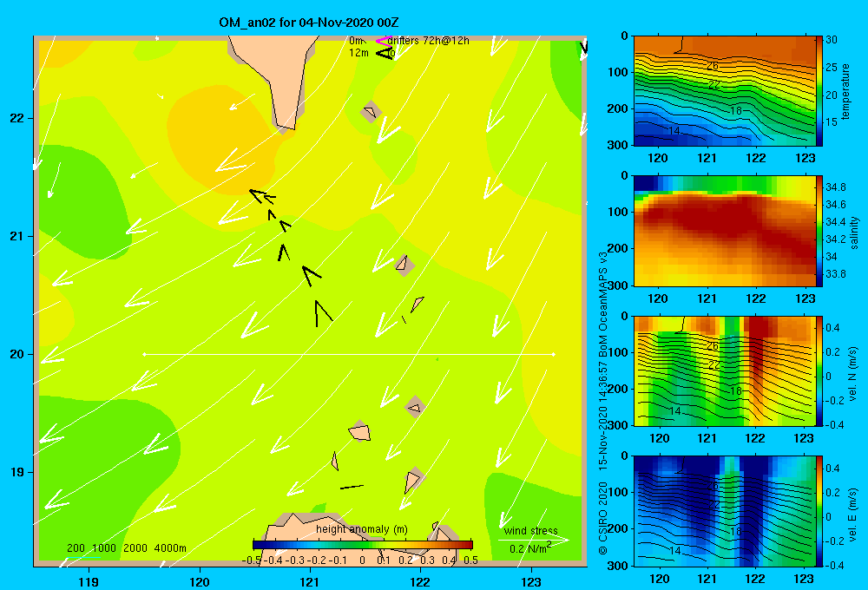Click the vel. N color scale bar
This screenshot has width=868, height=590.
pyautogui.click(x=819, y=370)
